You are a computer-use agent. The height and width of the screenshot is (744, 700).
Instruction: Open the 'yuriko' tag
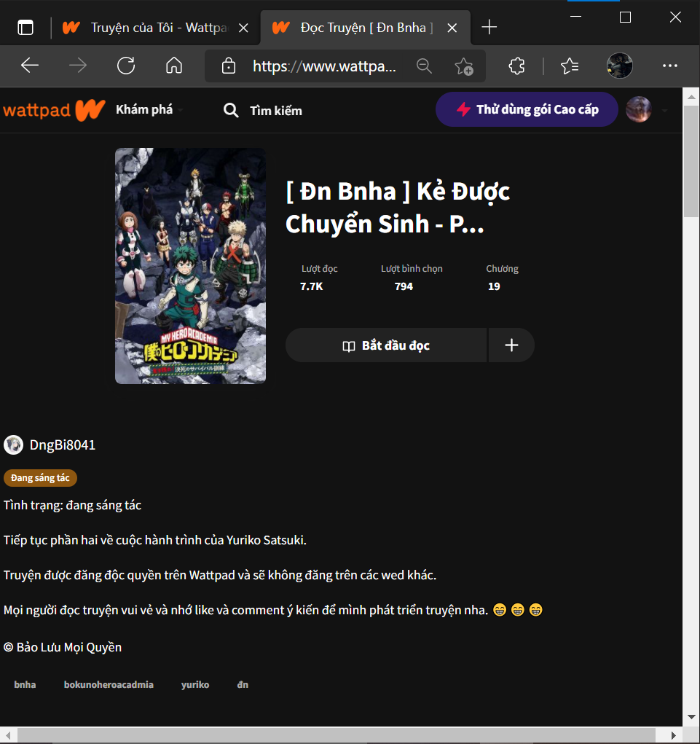pyautogui.click(x=195, y=685)
